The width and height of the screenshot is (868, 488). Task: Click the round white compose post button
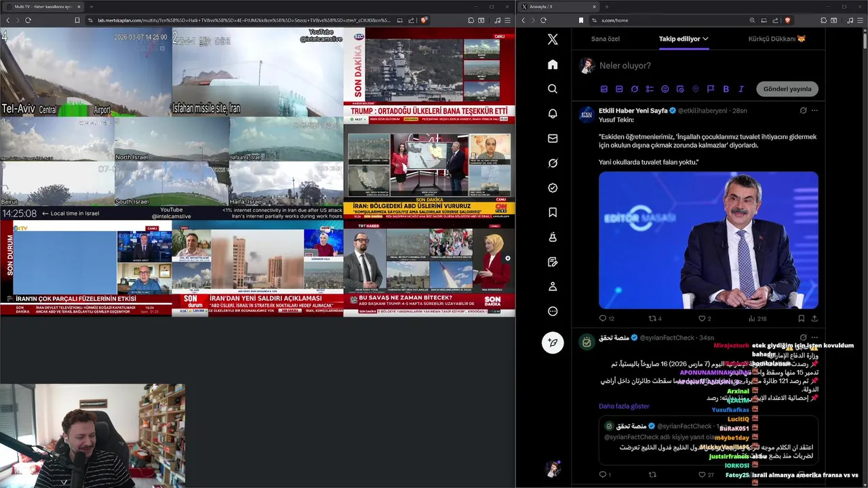click(553, 342)
